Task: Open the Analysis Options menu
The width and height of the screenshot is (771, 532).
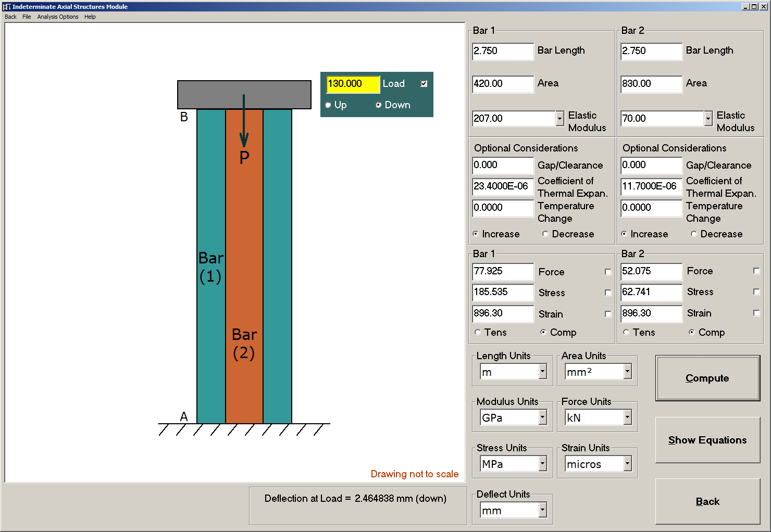Action: pyautogui.click(x=57, y=17)
